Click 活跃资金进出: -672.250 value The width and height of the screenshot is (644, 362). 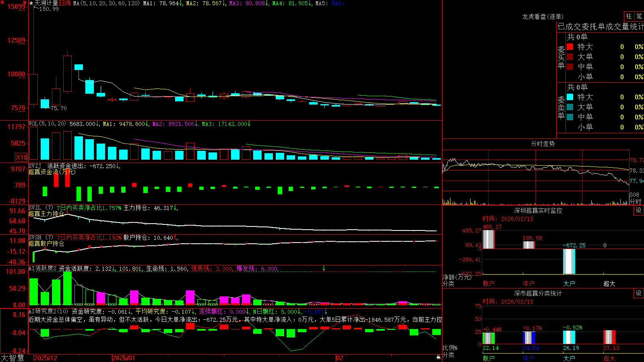point(83,166)
